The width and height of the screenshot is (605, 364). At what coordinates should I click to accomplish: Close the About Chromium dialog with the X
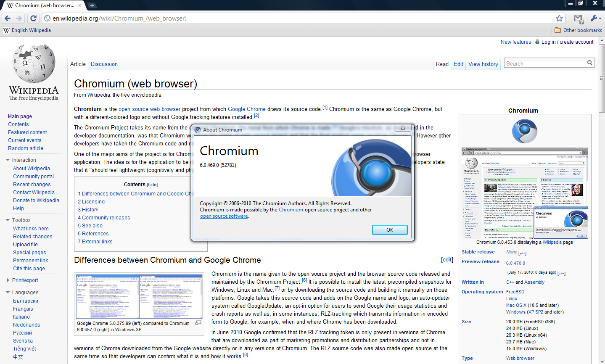tap(403, 128)
